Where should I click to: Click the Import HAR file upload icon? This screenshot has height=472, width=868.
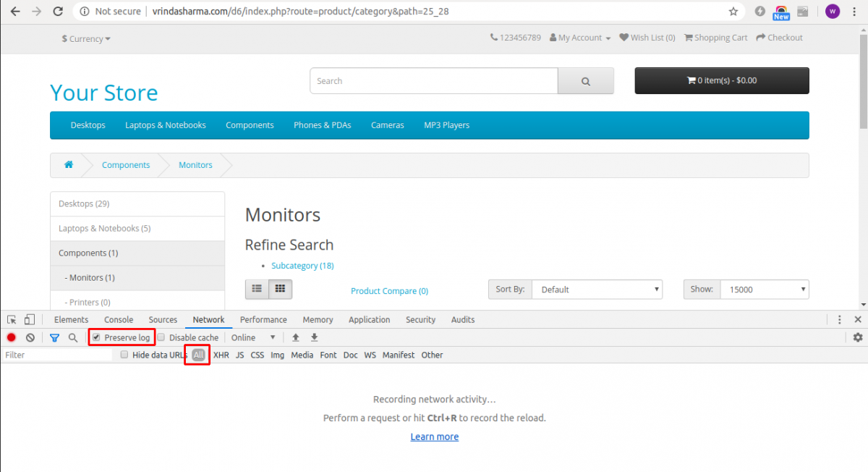pos(297,337)
